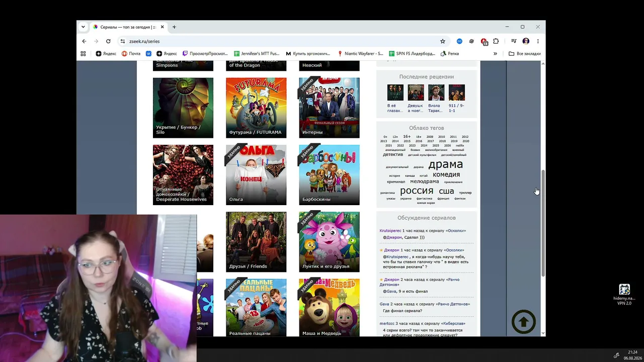Image resolution: width=644 pixels, height=362 pixels.
Task: Open the Futurama series poster
Action: point(256,108)
